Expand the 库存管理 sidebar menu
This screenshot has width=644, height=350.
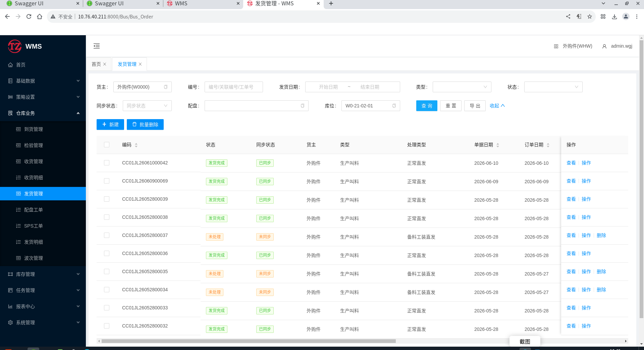pyautogui.click(x=43, y=274)
